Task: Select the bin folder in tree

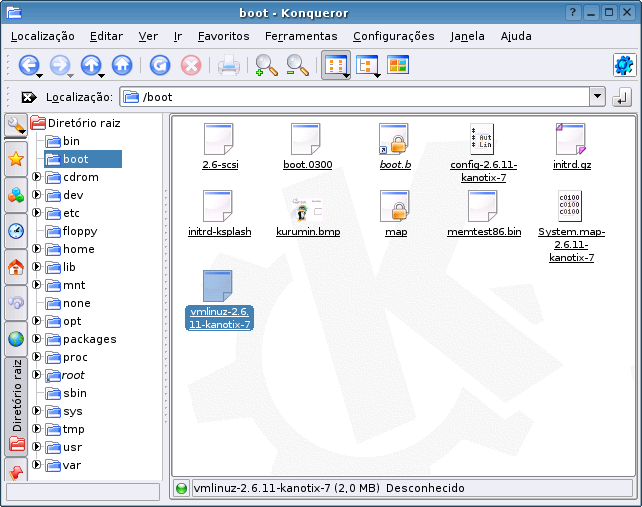Action: coord(62,141)
